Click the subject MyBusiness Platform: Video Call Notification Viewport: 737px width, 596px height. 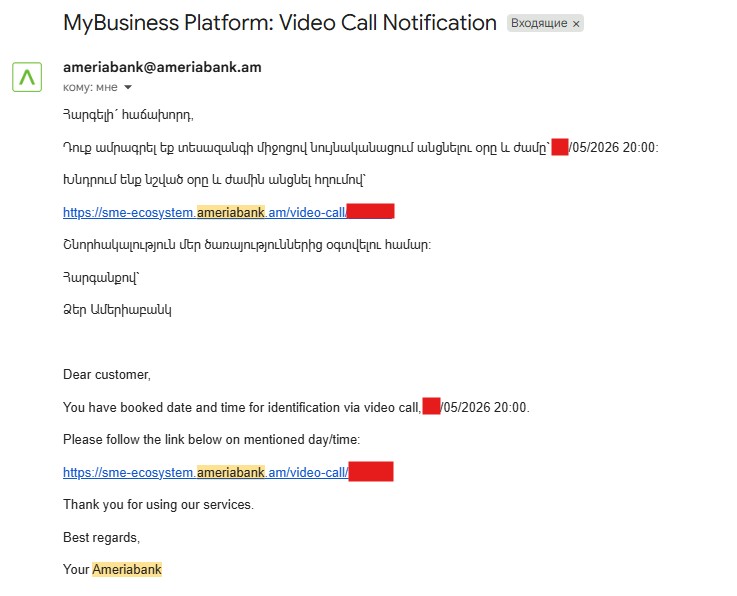280,23
